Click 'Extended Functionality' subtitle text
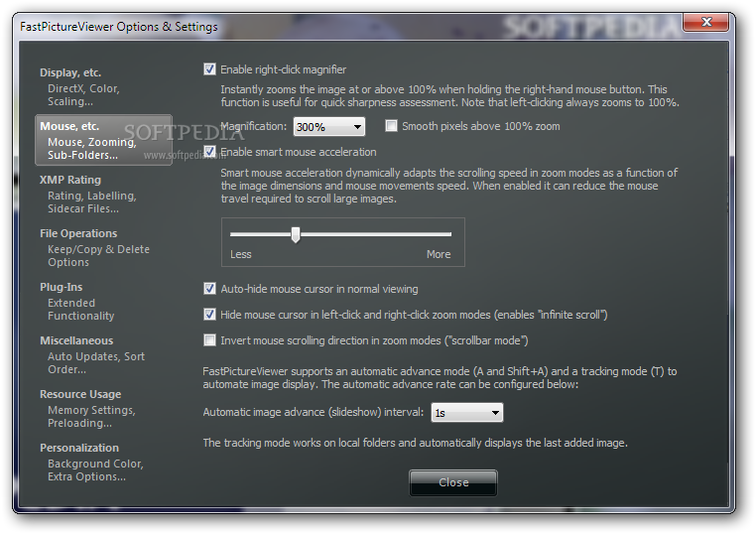 81,310
